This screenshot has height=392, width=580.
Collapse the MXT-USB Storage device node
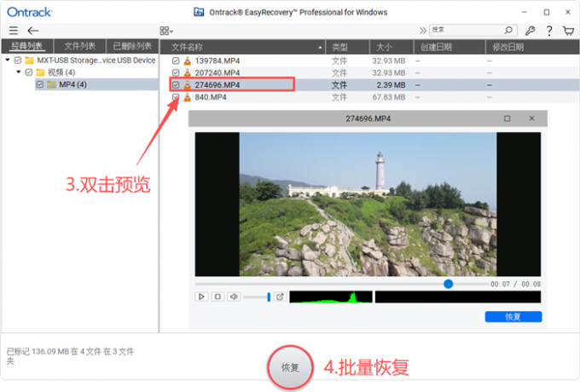[8, 60]
